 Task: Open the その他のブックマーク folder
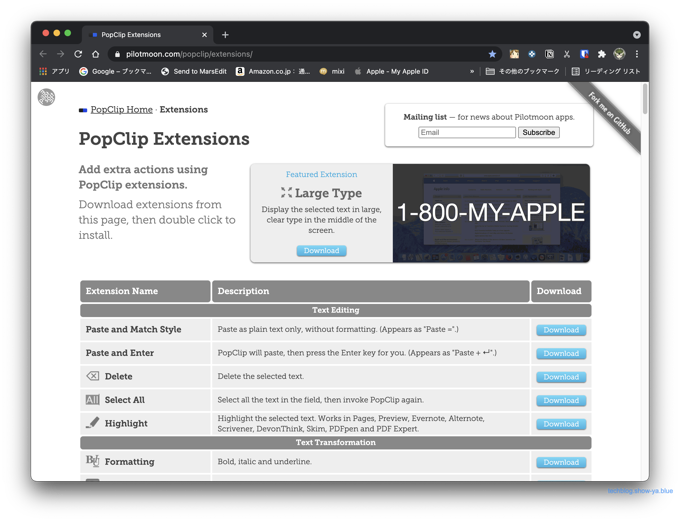coord(522,72)
